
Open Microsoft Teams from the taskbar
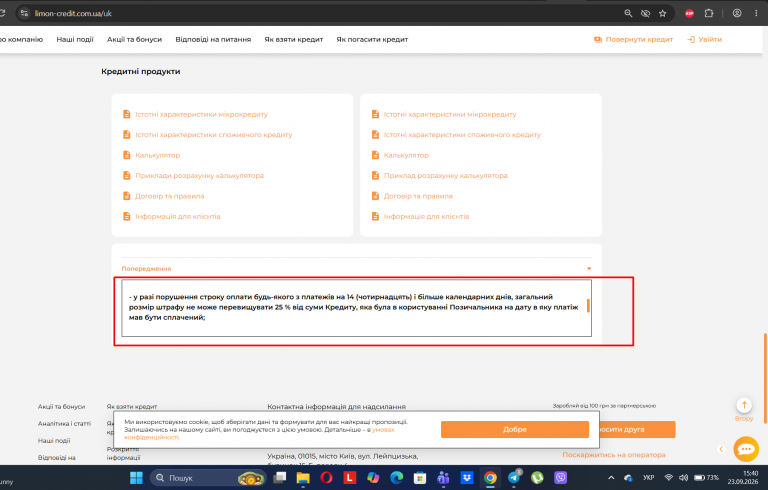tap(443, 478)
